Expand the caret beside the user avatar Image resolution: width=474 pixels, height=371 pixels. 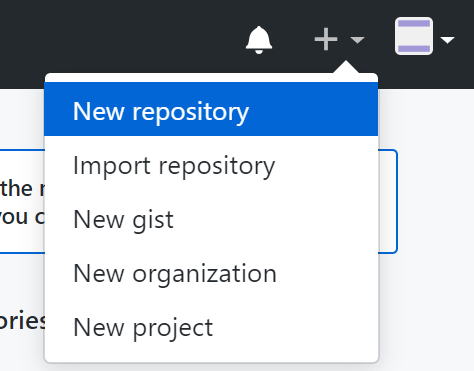tap(447, 40)
